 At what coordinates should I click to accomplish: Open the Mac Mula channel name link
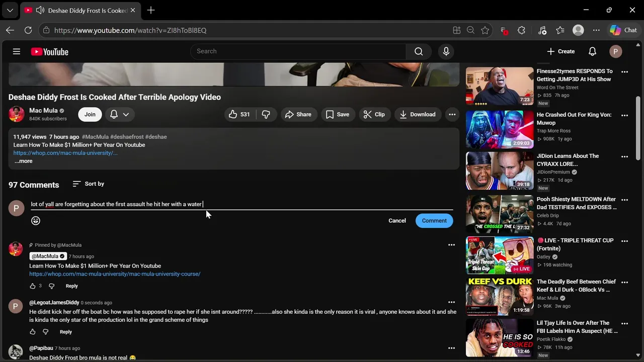[x=43, y=111]
